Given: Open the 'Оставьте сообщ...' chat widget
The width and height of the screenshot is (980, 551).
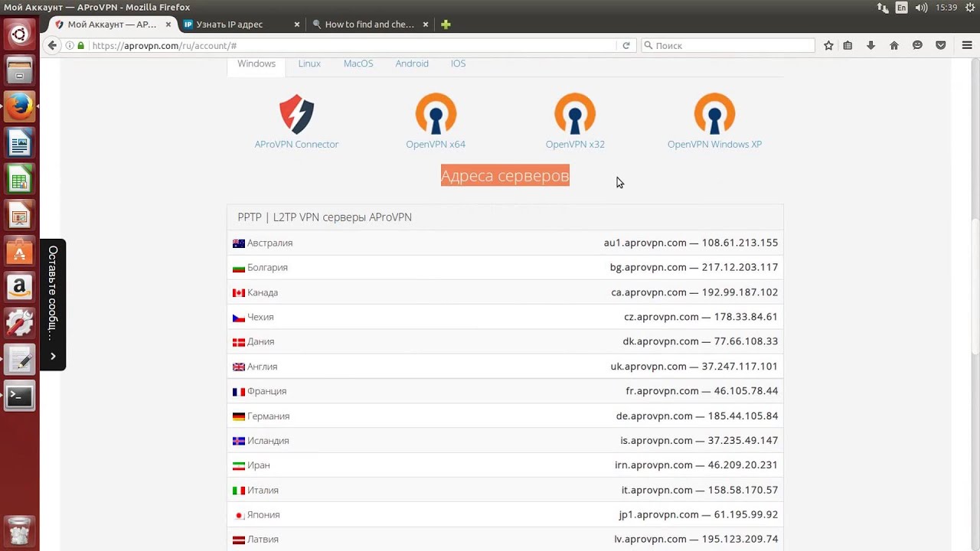Looking at the screenshot, I should click(53, 305).
